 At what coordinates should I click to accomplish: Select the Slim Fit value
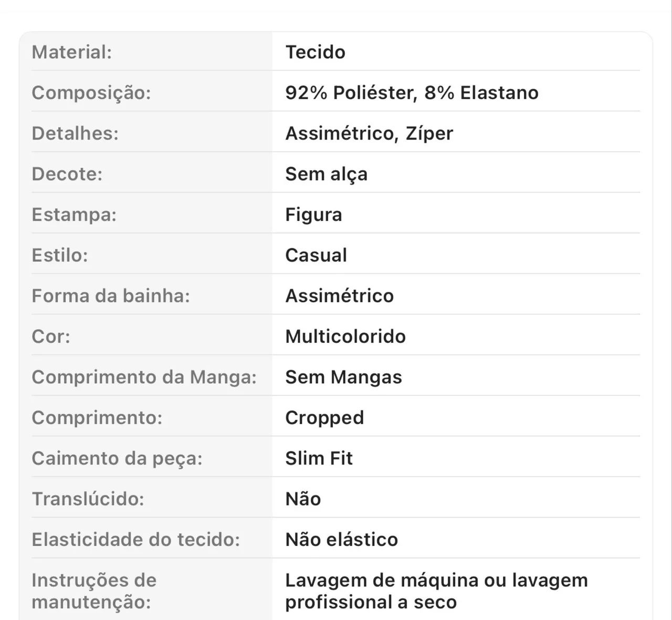tap(319, 458)
